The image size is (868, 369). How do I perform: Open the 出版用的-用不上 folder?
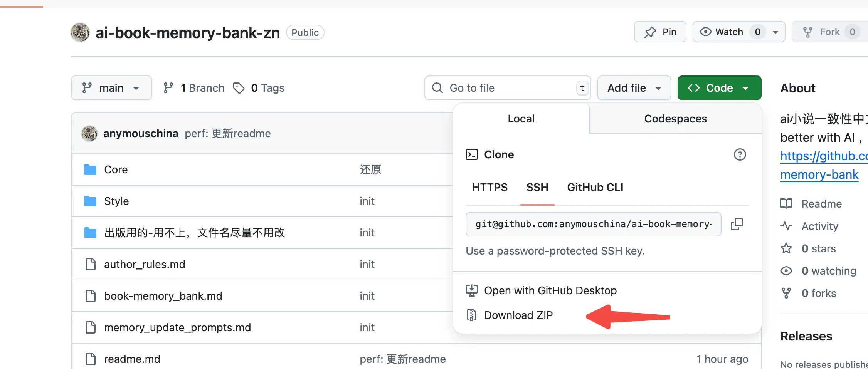(x=195, y=233)
